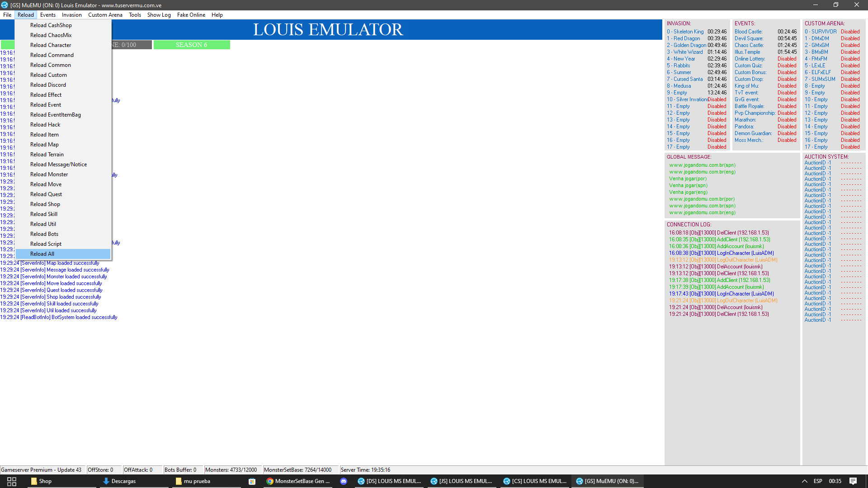Open the Invasion menu

click(72, 15)
